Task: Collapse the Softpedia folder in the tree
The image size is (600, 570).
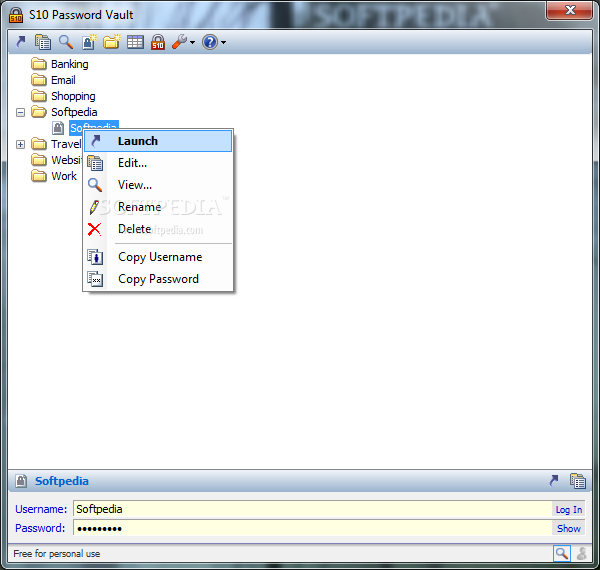Action: coord(21,112)
